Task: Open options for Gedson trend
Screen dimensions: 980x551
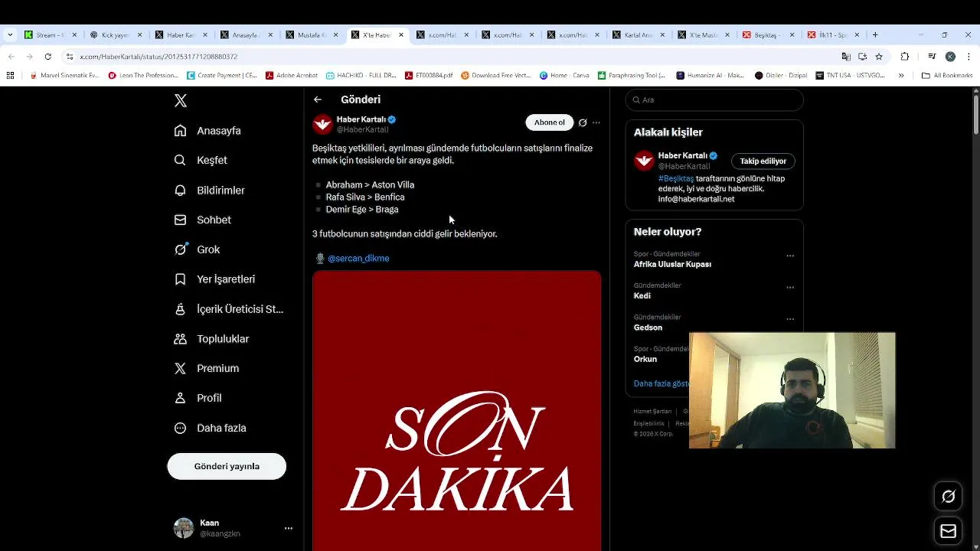Action: (x=790, y=319)
